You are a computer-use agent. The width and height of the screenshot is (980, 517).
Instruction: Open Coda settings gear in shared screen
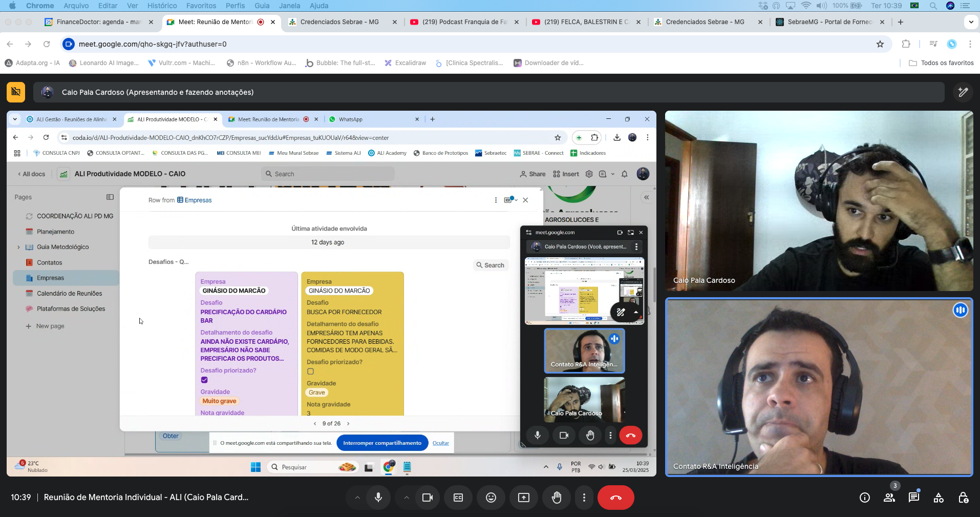point(589,174)
